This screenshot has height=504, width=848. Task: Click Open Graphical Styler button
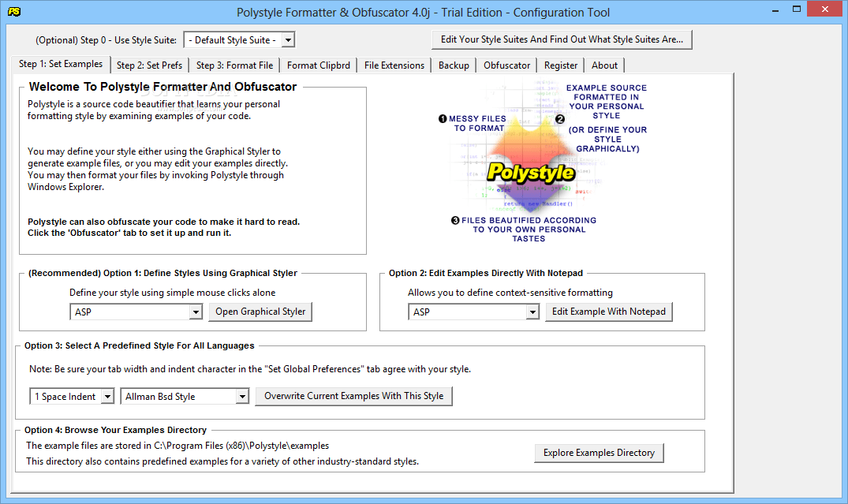[260, 312]
